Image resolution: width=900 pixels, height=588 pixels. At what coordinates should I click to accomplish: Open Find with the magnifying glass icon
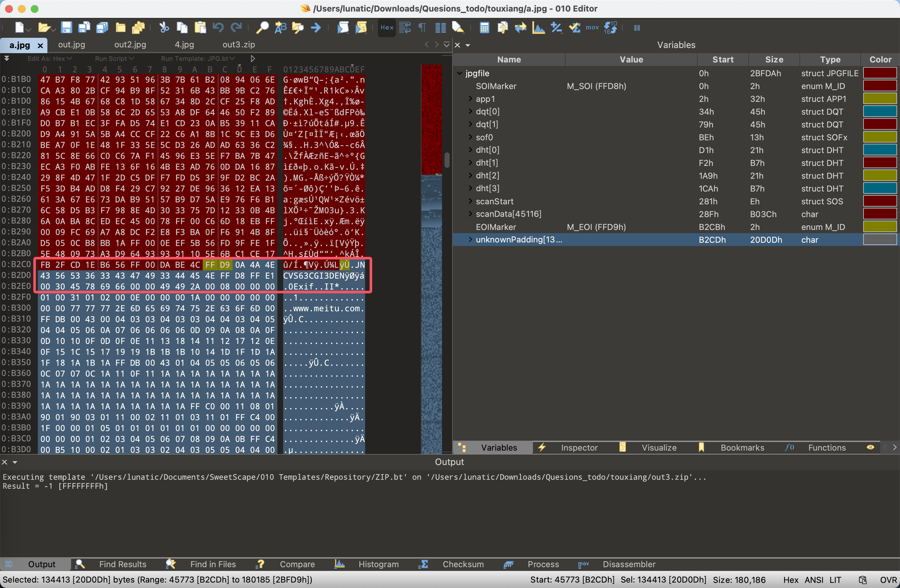262,28
